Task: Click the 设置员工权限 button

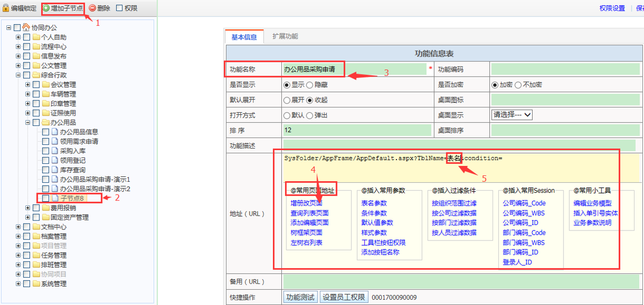Action: [344, 297]
